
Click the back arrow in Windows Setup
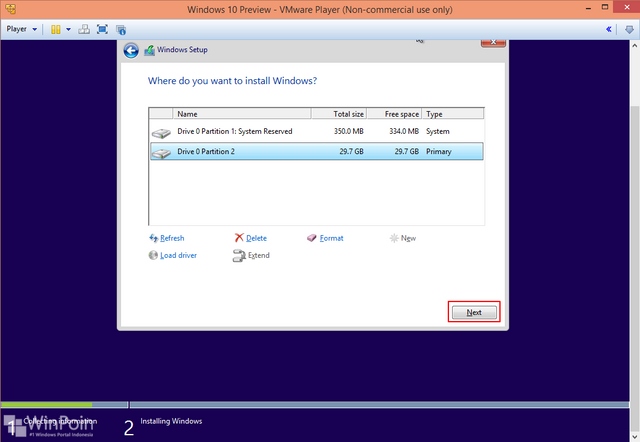131,51
